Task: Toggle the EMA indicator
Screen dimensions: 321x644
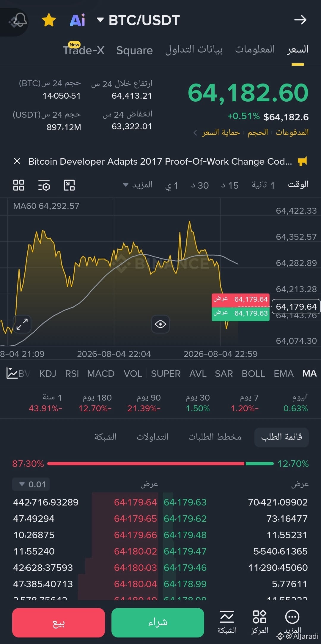Action: click(284, 374)
